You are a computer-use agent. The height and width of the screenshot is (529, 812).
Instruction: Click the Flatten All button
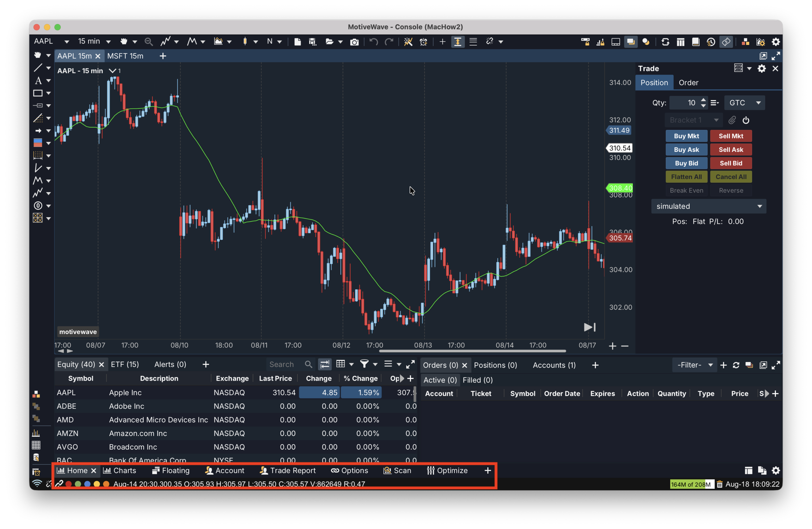[x=686, y=177]
